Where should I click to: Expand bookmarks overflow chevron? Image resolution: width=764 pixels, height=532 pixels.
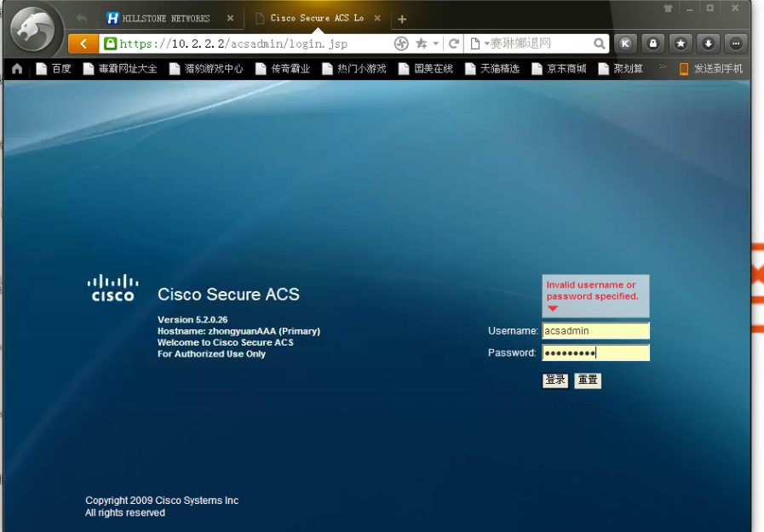662,66
